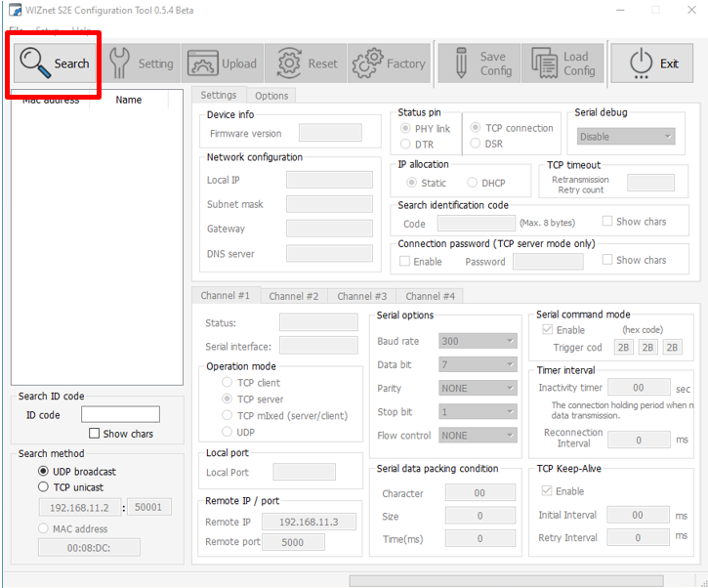This screenshot has height=588, width=708.
Task: Open the Baud rate dropdown
Action: (478, 341)
